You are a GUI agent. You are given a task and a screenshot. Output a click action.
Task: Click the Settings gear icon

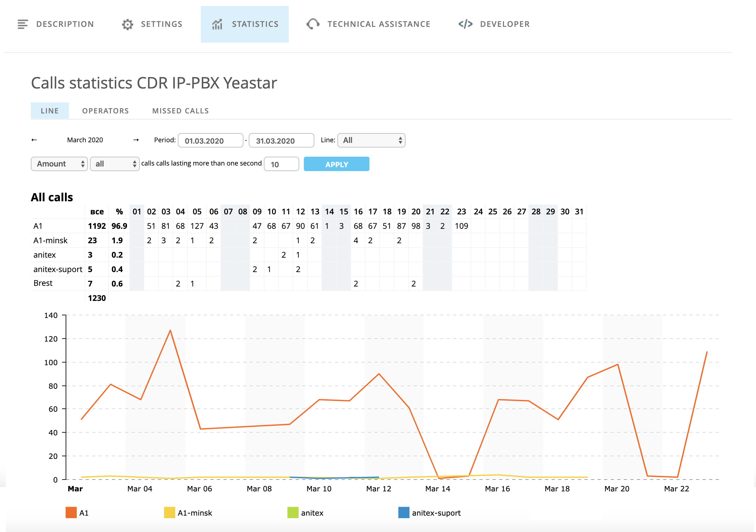coord(127,24)
